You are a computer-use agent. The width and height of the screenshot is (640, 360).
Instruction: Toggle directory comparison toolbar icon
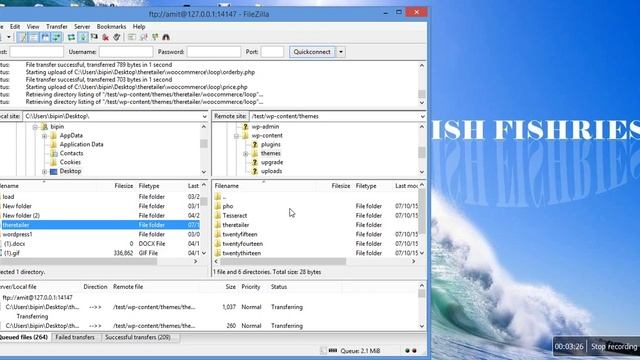[x=143, y=38]
